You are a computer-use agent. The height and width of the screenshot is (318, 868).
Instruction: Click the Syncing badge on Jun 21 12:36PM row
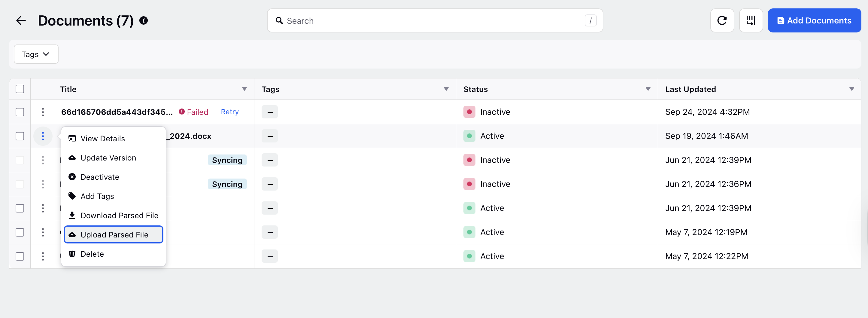227,184
